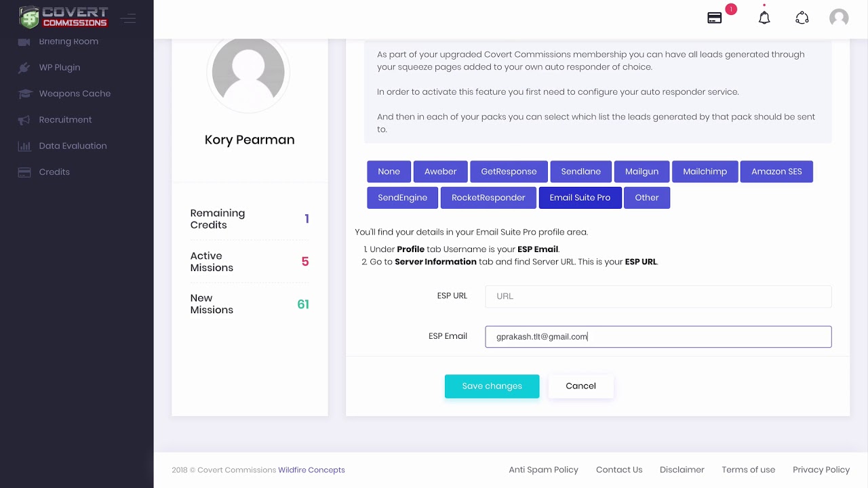Screen dimensions: 868x488
Task: Open the user avatar menu in header
Action: click(x=839, y=18)
